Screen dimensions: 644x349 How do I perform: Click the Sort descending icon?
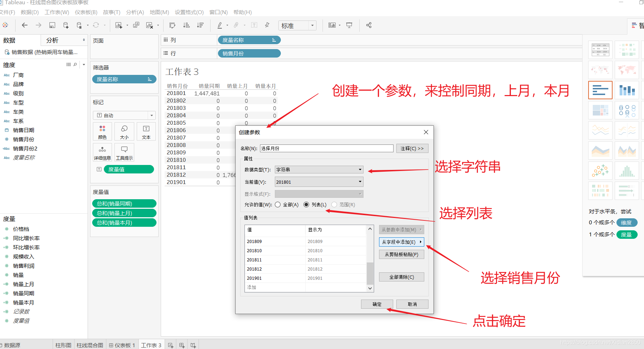point(200,25)
